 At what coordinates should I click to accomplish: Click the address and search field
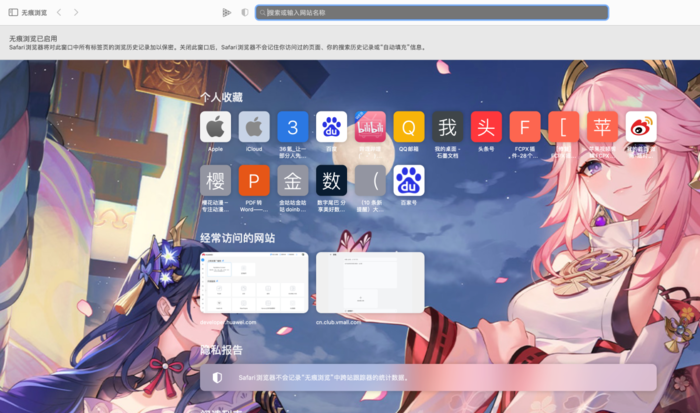pyautogui.click(x=432, y=13)
